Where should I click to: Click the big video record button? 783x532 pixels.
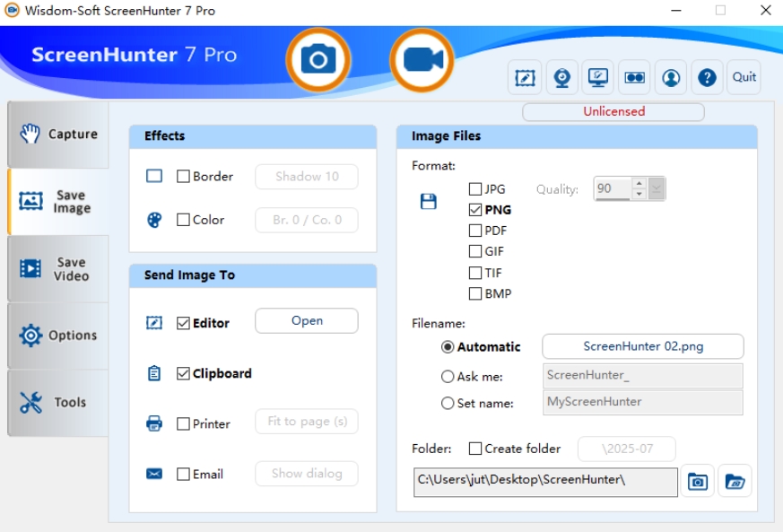pos(422,60)
